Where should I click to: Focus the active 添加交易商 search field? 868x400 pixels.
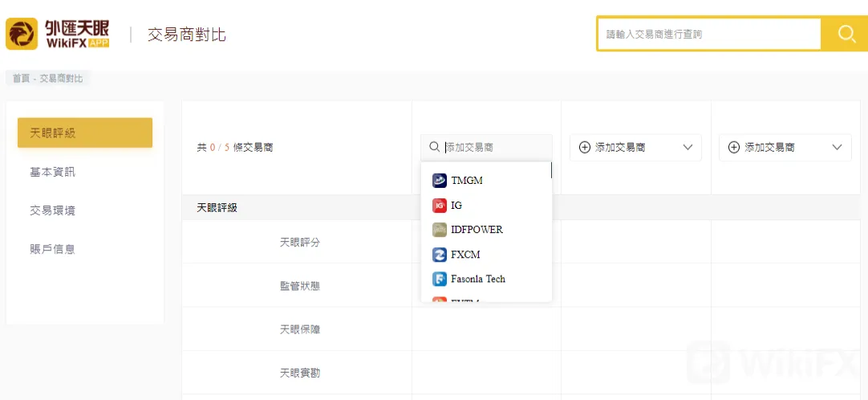(487, 147)
